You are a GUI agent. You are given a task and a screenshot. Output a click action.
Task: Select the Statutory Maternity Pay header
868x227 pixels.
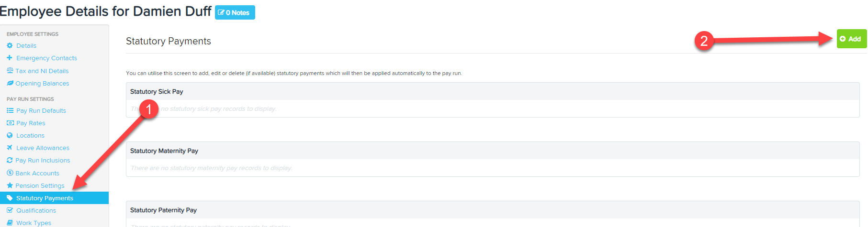(493, 151)
